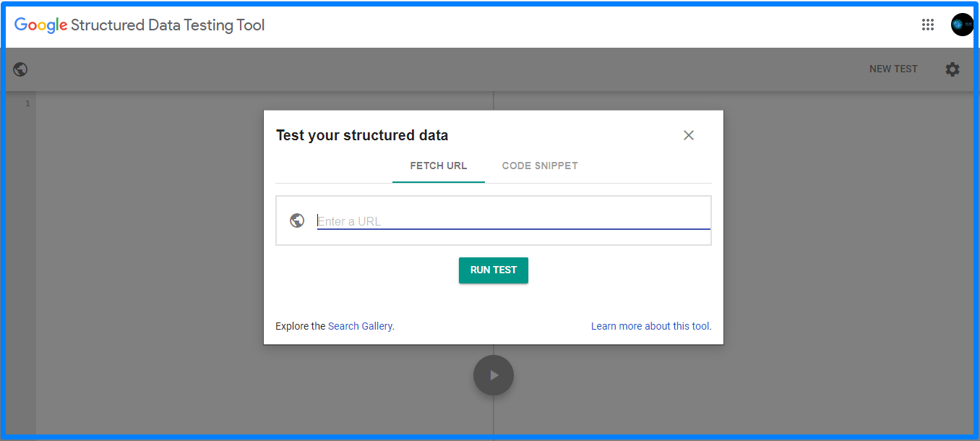The image size is (980, 441).
Task: Close the Test your structured data dialog
Action: 689,135
